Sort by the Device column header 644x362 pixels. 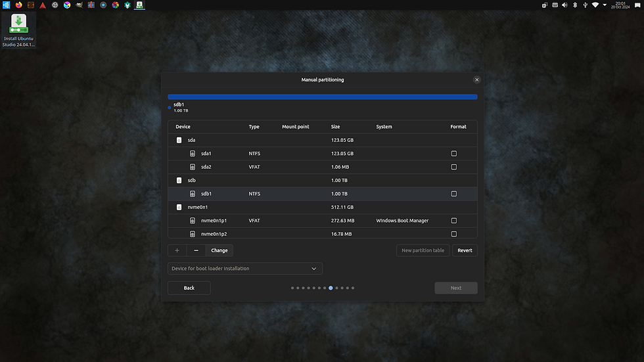pos(183,127)
